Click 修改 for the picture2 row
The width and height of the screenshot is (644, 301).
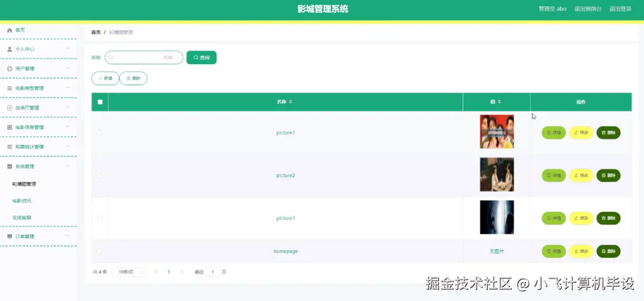(581, 175)
